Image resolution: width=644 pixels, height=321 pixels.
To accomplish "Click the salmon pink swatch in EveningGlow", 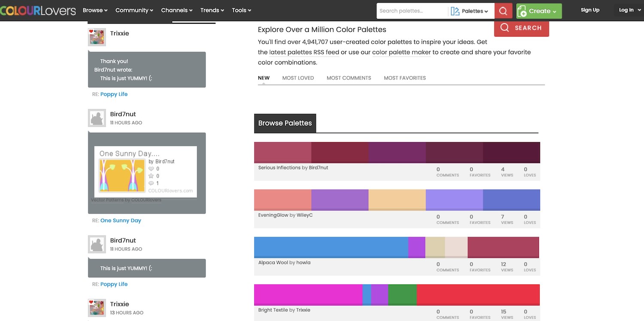I will (283, 200).
